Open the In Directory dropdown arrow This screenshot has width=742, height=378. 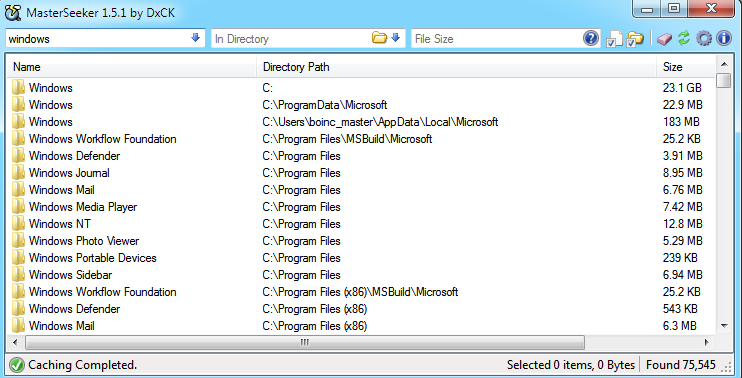pos(396,38)
